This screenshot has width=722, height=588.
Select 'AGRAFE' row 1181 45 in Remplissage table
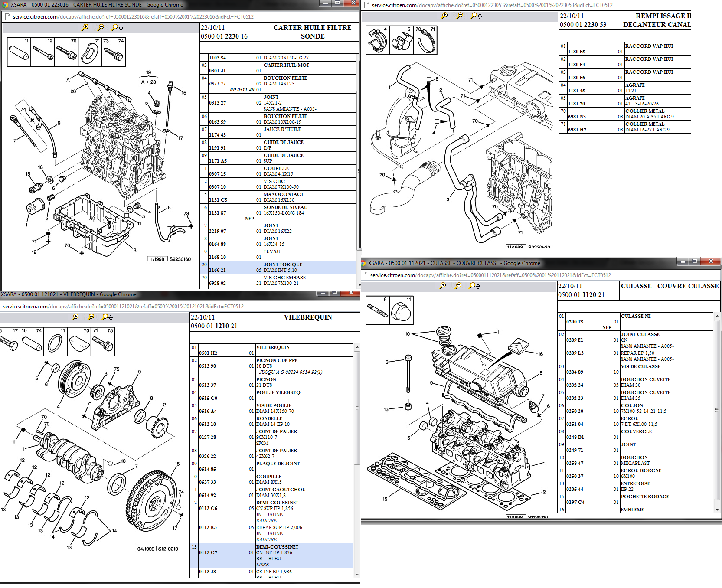pyautogui.click(x=625, y=88)
